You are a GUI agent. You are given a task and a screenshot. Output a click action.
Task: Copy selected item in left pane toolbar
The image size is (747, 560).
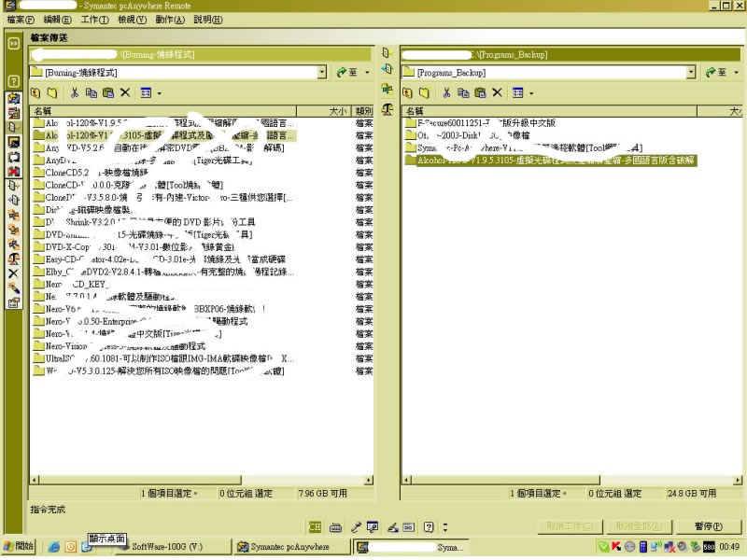coord(91,92)
